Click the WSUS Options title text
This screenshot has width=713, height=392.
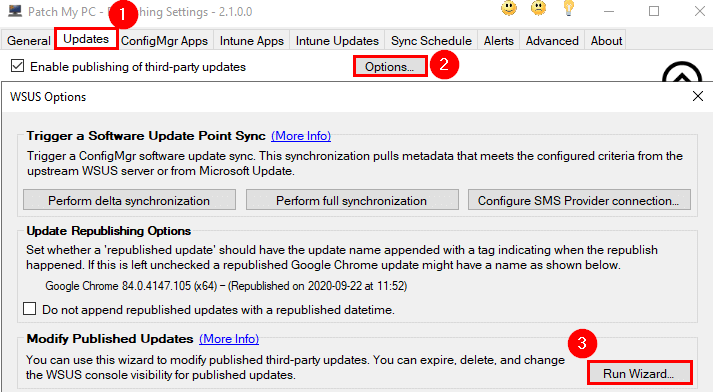[x=48, y=96]
